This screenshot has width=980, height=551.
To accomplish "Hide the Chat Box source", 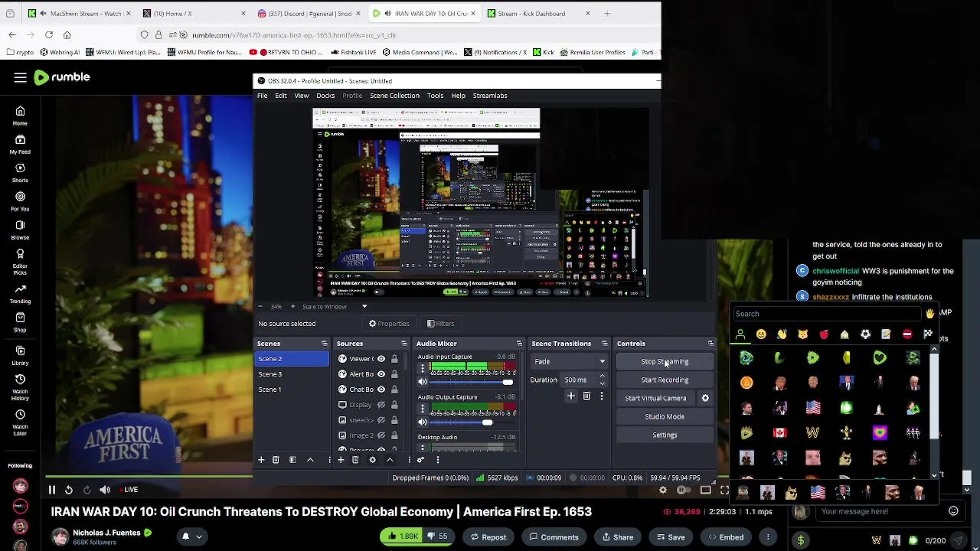I will click(381, 390).
